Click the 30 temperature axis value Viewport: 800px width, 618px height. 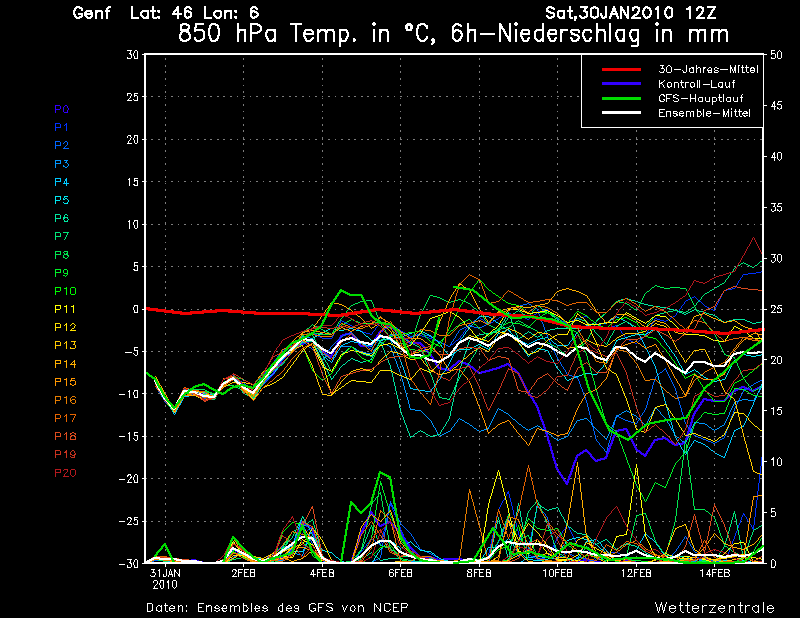click(132, 54)
